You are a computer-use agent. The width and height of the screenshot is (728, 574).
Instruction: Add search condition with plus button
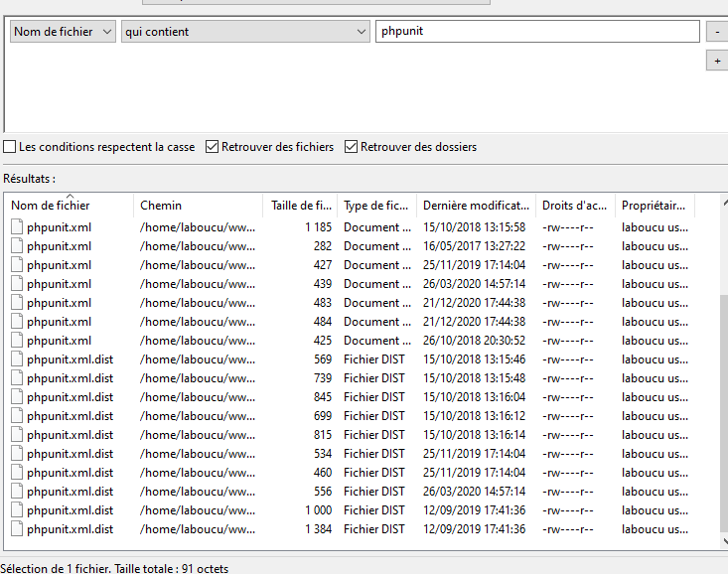pyautogui.click(x=717, y=61)
